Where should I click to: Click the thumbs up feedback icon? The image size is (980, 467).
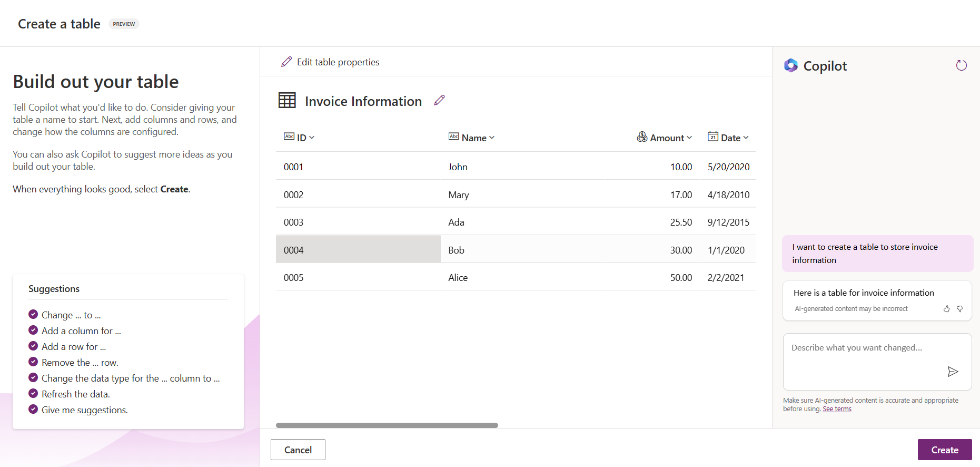tap(946, 309)
